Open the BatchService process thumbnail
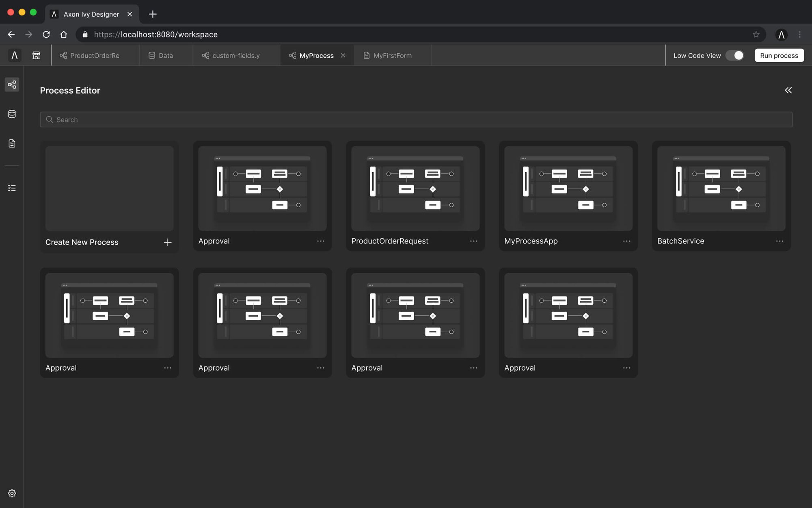Image resolution: width=812 pixels, height=508 pixels. click(721, 189)
